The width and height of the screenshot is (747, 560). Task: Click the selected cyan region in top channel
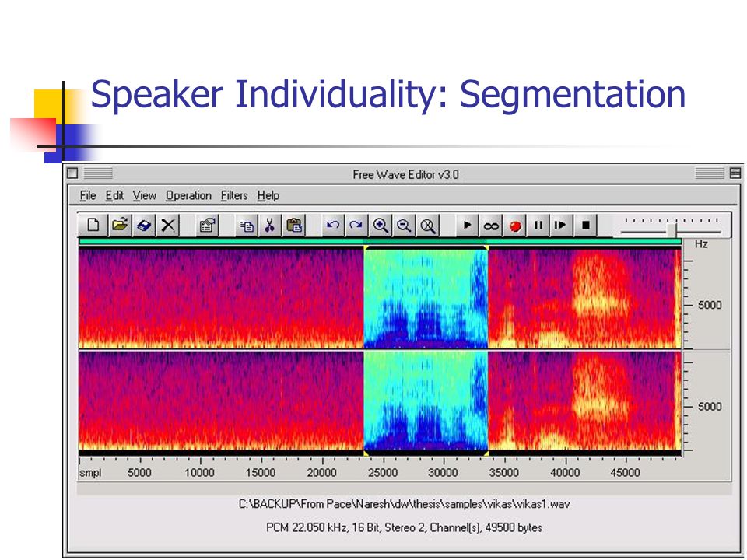[x=426, y=299]
